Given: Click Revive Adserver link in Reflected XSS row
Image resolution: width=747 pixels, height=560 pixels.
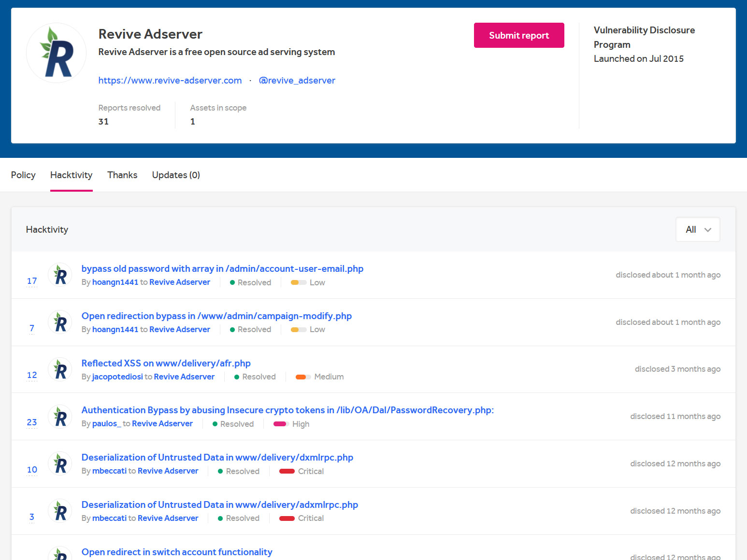Looking at the screenshot, I should click(184, 377).
